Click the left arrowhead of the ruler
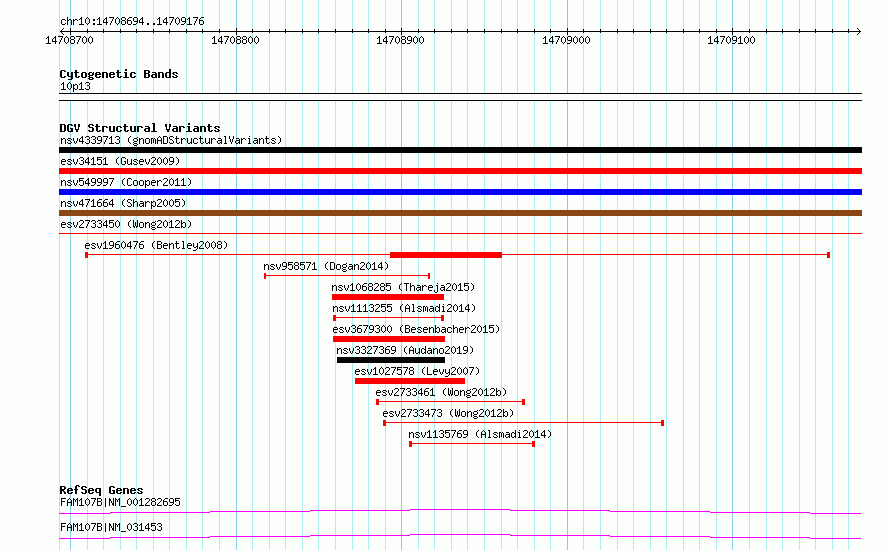890x550 pixels. coord(62,31)
